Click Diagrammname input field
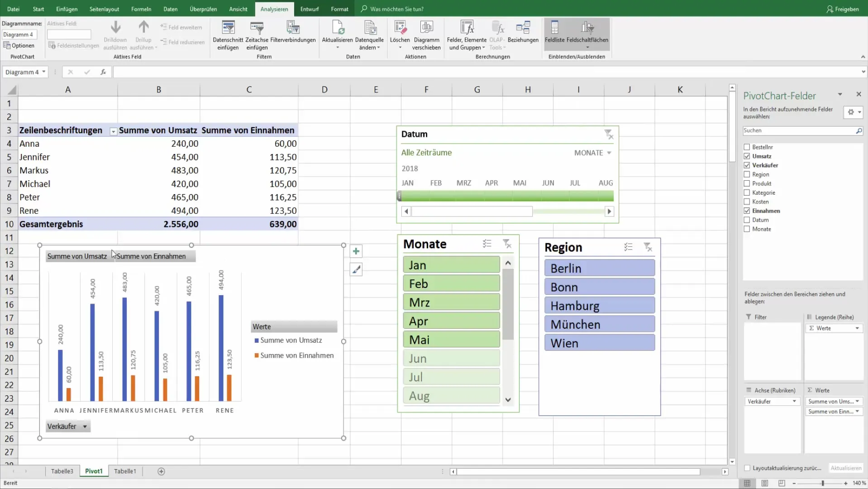The width and height of the screenshot is (868, 489). point(19,35)
